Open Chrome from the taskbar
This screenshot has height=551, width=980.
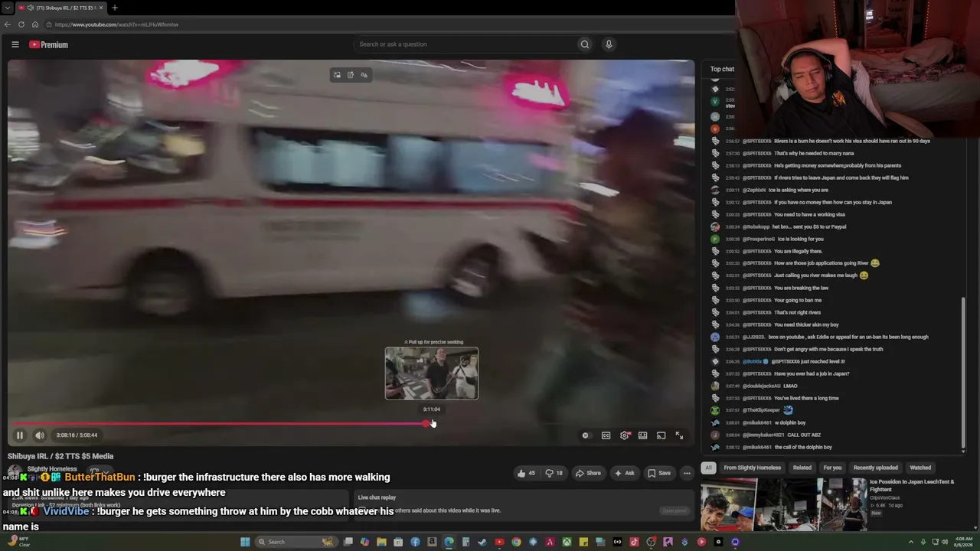516,542
